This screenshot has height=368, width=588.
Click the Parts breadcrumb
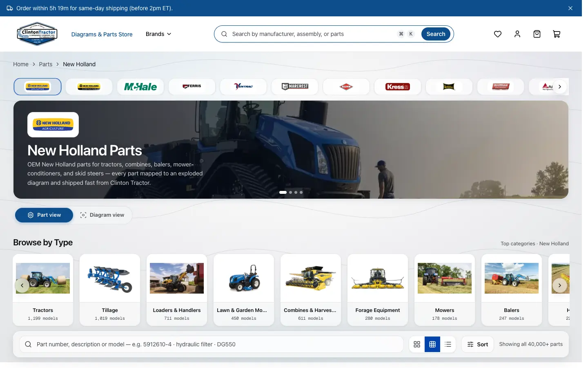(46, 64)
